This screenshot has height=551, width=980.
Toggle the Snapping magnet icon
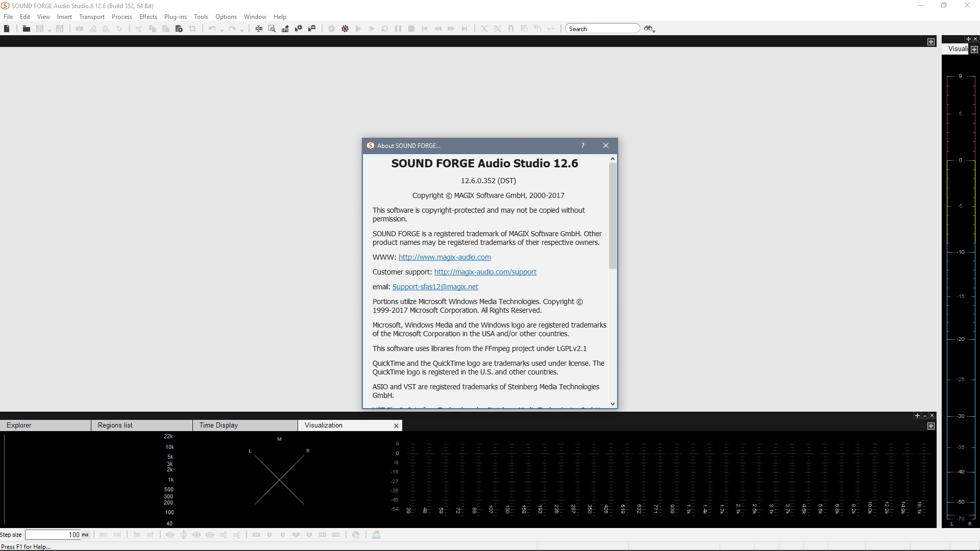coord(511,29)
